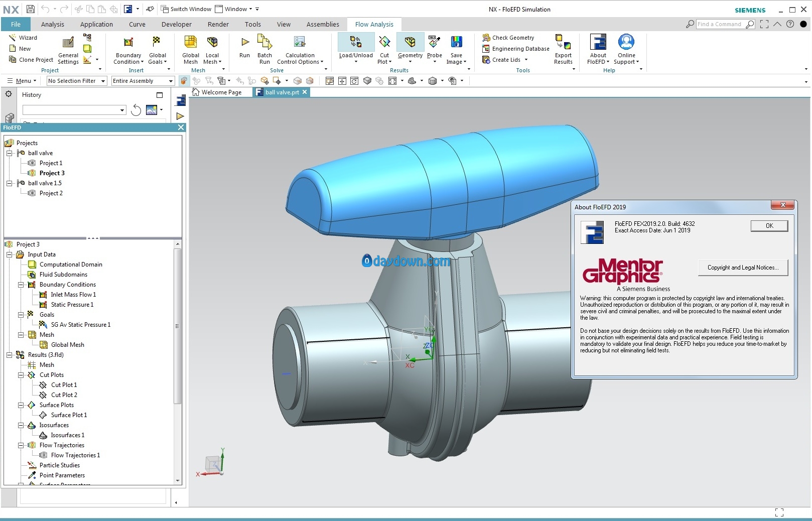Screen dimensions: 812x521
Task: Load or unload results
Action: coord(356,49)
